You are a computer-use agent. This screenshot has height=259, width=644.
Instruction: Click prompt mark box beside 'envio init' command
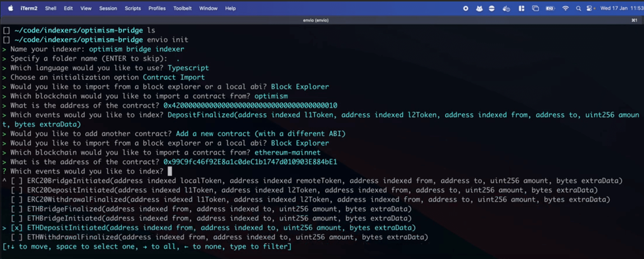[x=6, y=40]
